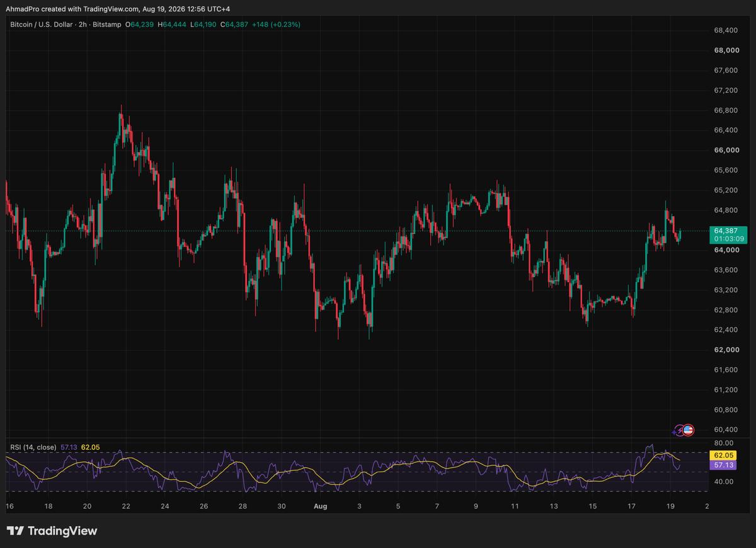
Task: Click the Bitcoin / U.S. Dollar symbol title
Action: [42, 25]
